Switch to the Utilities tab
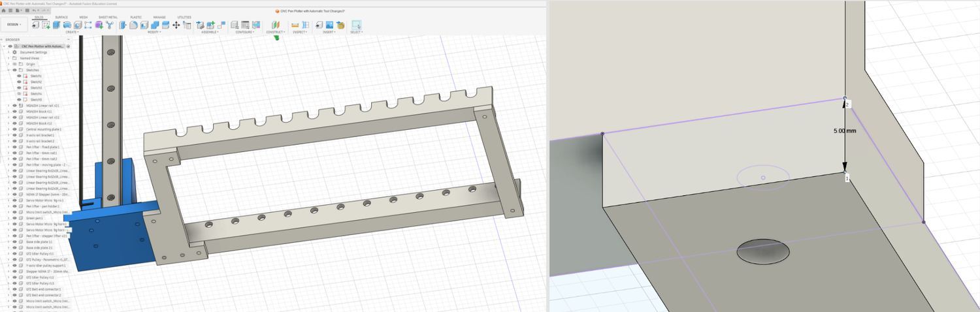Viewport: 980px width, 312px height. pos(184,17)
